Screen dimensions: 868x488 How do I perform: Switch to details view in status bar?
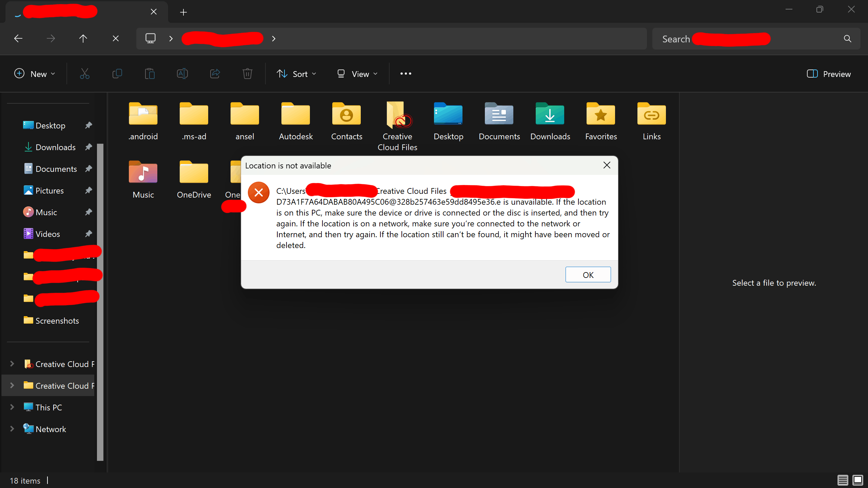843,480
